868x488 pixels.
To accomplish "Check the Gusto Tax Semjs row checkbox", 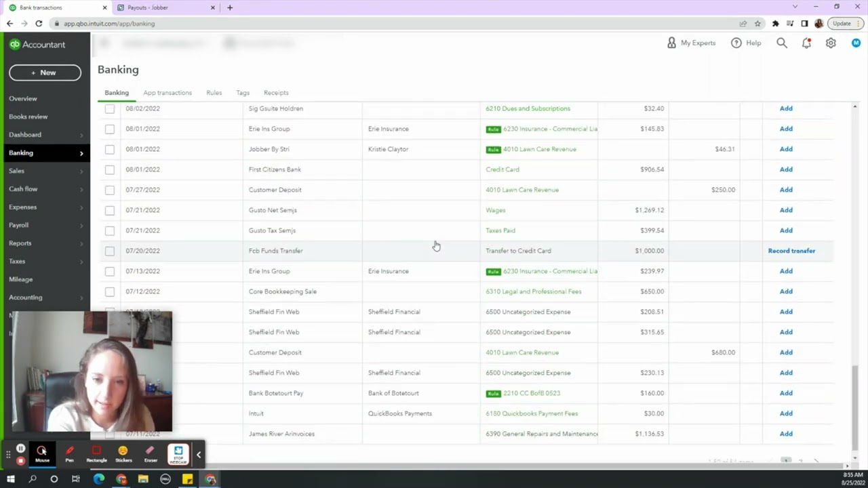I will [110, 230].
